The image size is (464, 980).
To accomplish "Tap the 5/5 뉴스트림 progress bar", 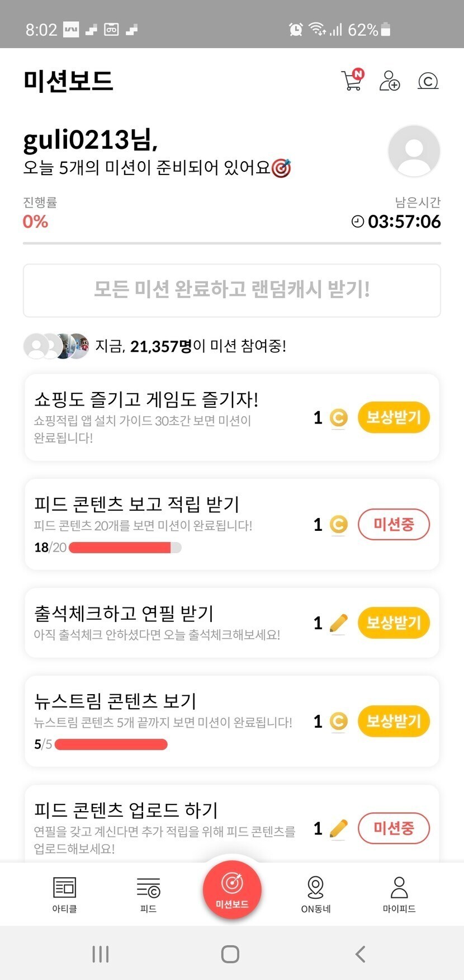I will point(111,744).
